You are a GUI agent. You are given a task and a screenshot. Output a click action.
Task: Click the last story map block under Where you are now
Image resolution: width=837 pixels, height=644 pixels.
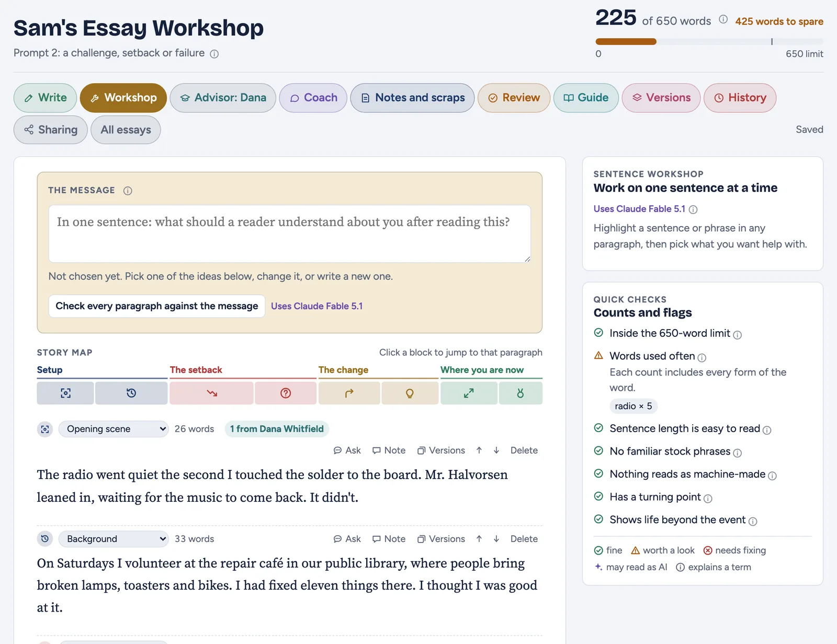pyautogui.click(x=521, y=393)
